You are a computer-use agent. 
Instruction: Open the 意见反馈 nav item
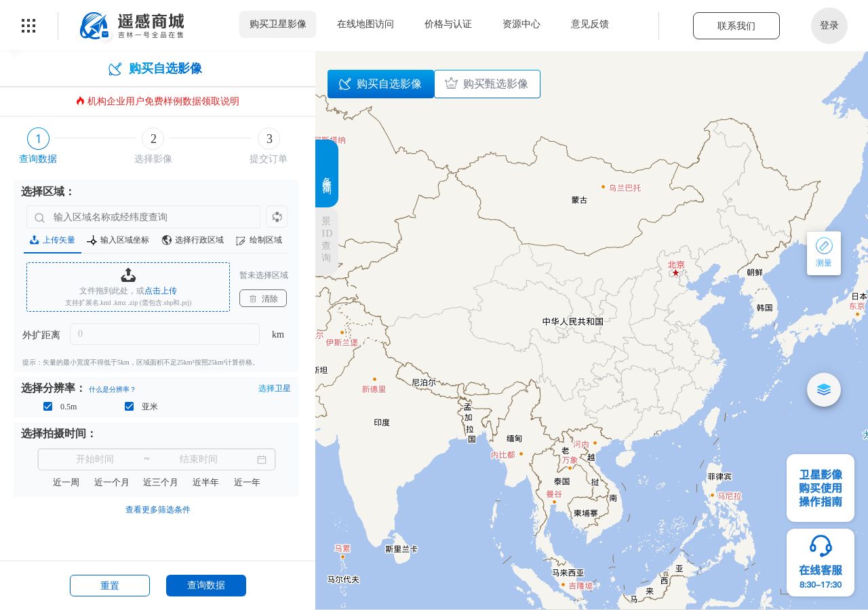(590, 24)
